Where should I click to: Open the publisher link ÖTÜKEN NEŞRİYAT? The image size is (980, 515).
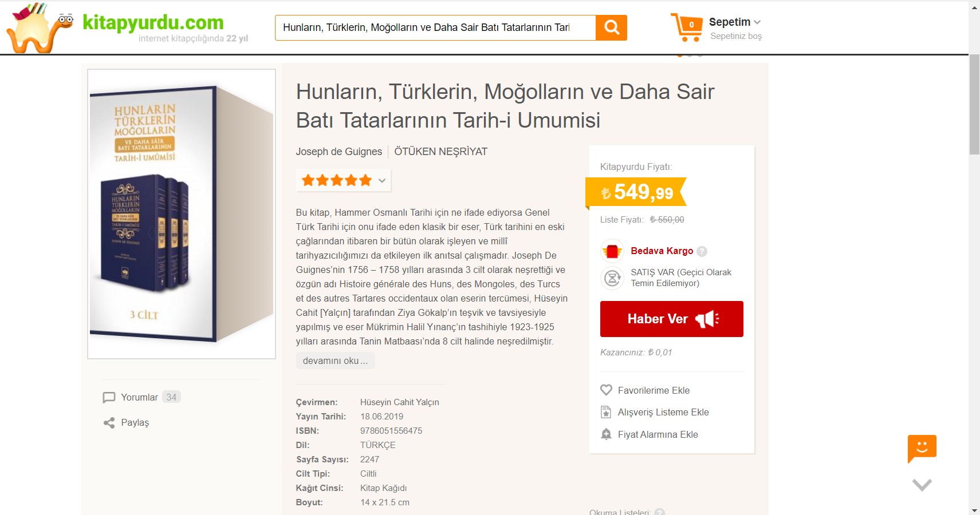[x=440, y=152]
